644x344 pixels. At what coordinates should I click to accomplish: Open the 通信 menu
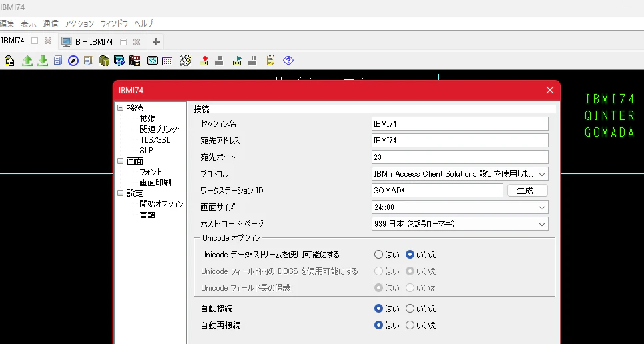(51, 24)
